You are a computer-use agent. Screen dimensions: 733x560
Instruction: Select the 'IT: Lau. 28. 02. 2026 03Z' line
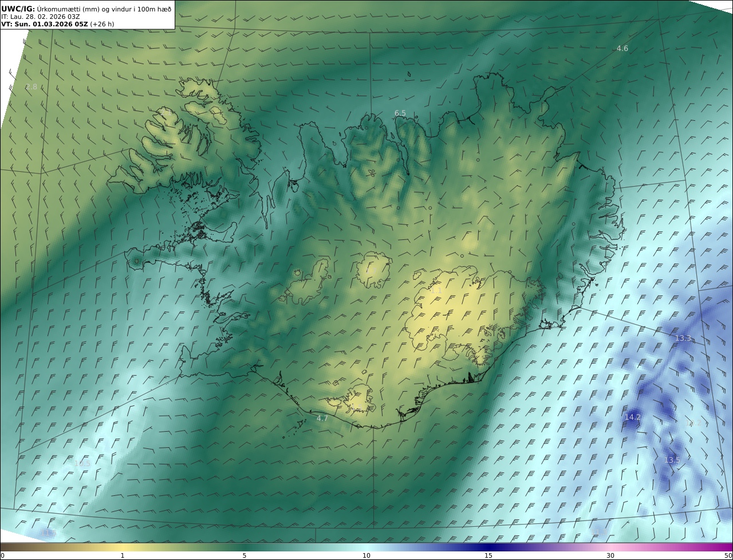point(41,17)
